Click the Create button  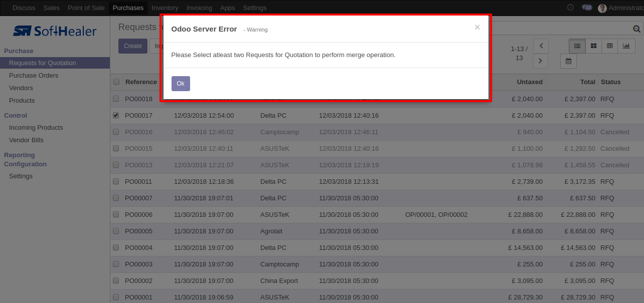coord(133,46)
